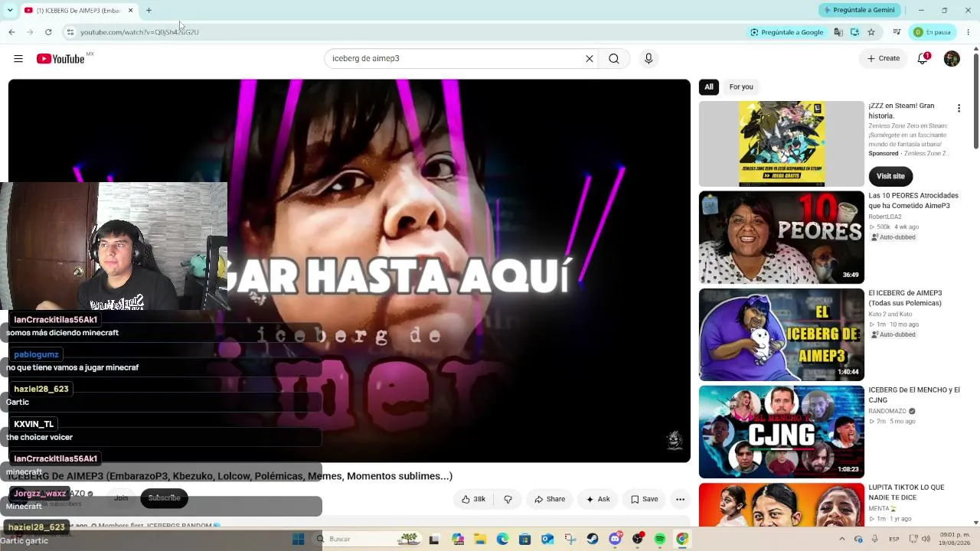Click the install app icon in address bar
This screenshot has width=980, height=551.
click(x=854, y=32)
